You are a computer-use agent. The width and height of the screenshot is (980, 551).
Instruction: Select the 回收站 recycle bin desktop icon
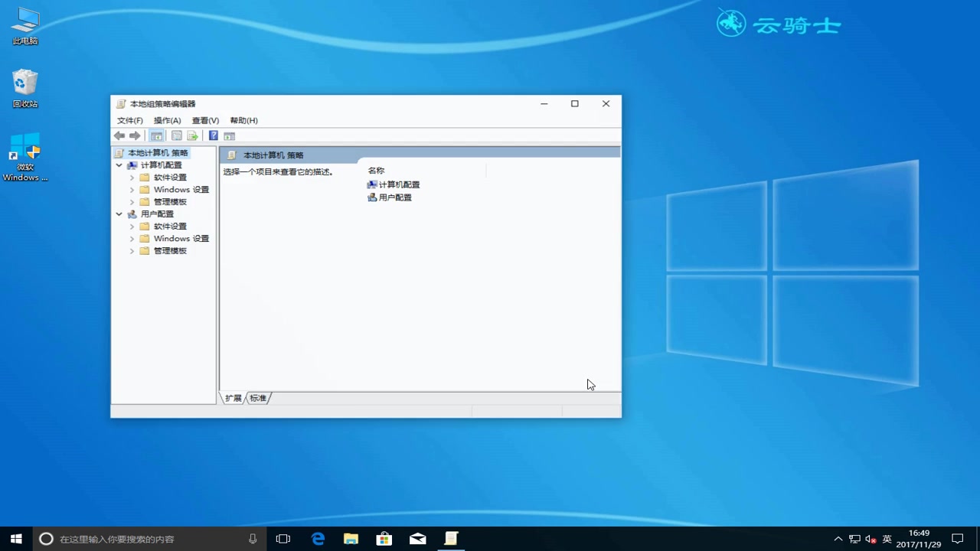25,88
